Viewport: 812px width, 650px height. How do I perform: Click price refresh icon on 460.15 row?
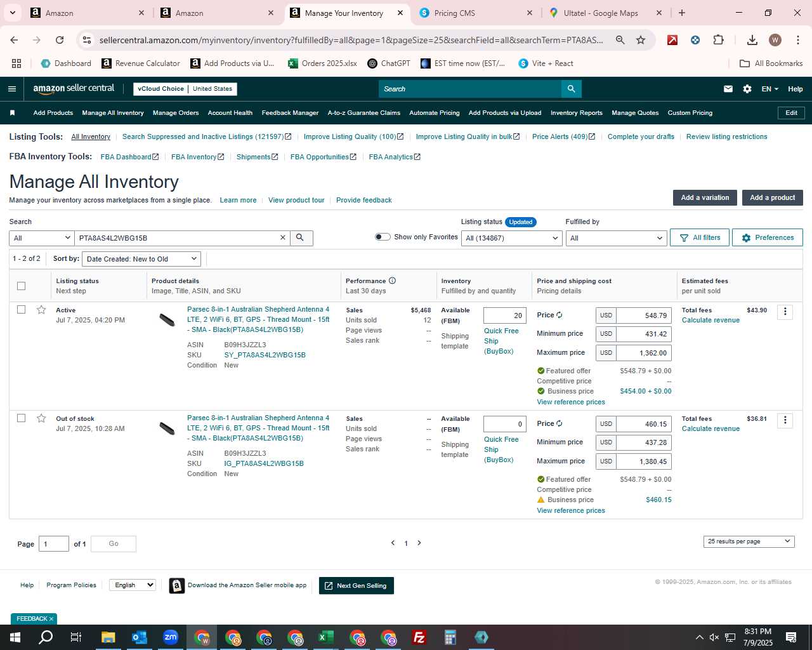coord(559,423)
